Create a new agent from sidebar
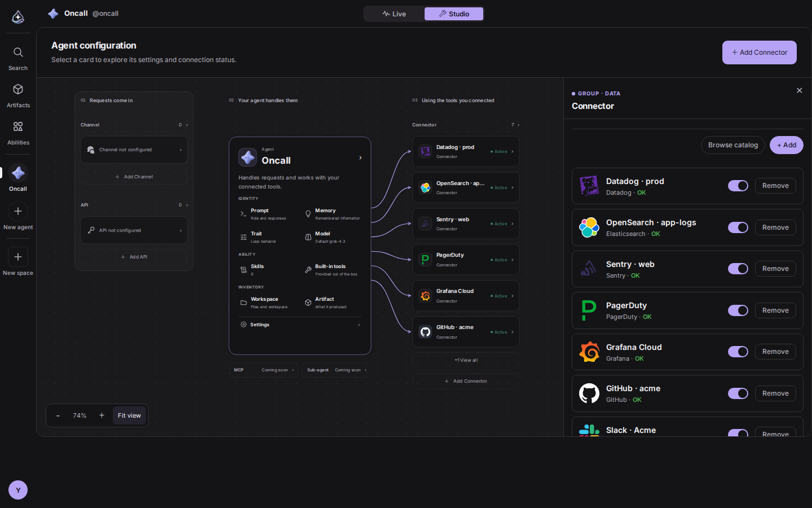Screen dimensions: 812x508 click(x=18, y=217)
